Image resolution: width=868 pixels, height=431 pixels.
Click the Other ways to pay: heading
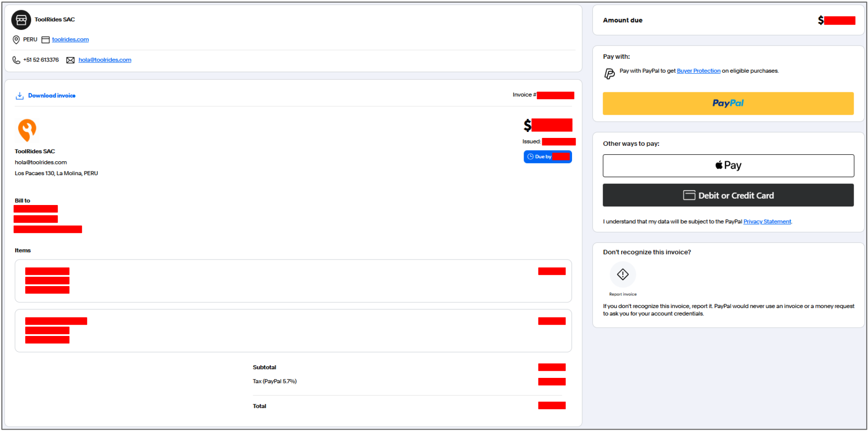click(631, 144)
